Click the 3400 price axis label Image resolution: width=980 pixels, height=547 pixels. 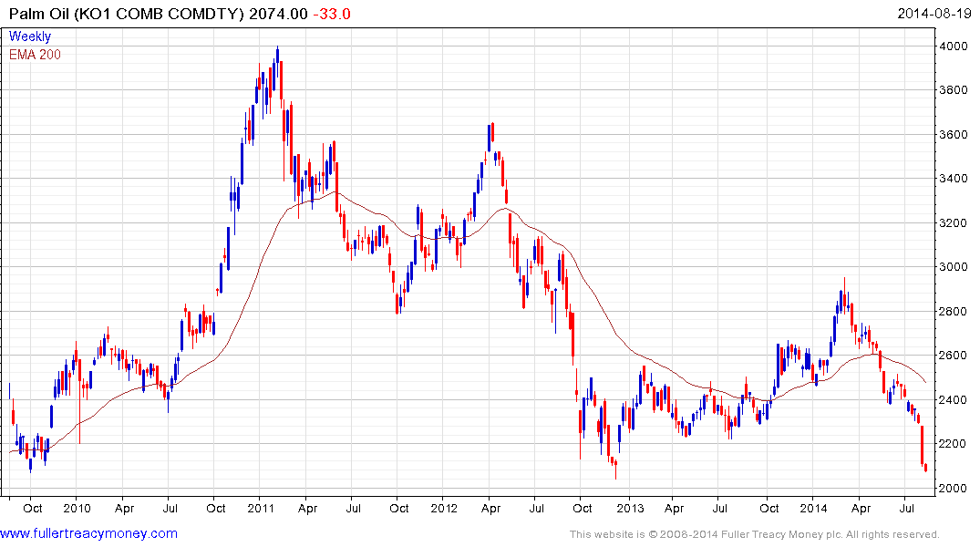pos(954,179)
